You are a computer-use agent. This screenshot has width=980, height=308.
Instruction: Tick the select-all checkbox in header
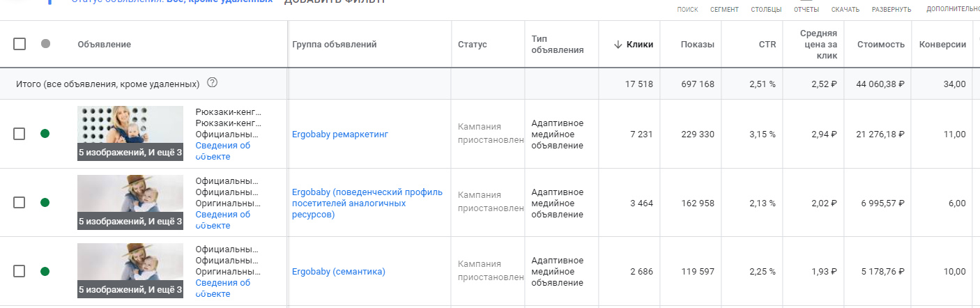tap(20, 44)
